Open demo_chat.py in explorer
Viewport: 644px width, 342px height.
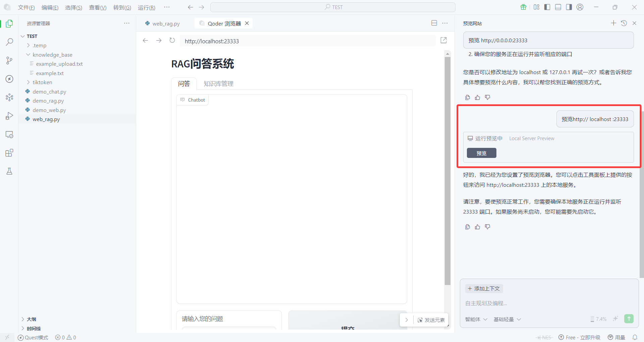point(49,92)
